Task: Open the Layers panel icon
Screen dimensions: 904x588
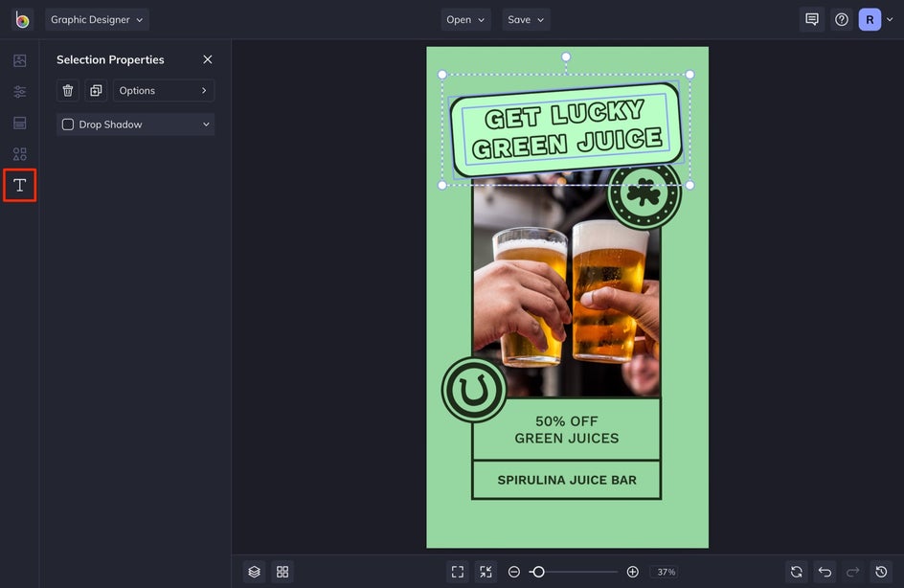Action: coord(255,572)
